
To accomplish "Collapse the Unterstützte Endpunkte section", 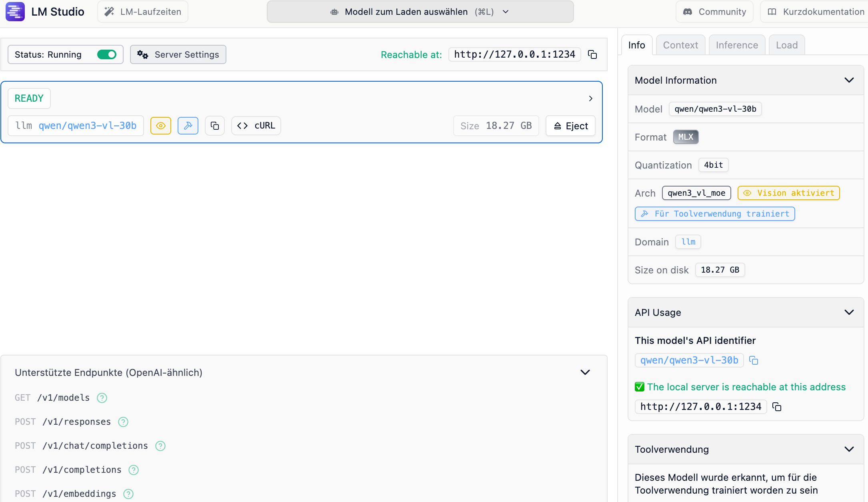I will point(585,372).
